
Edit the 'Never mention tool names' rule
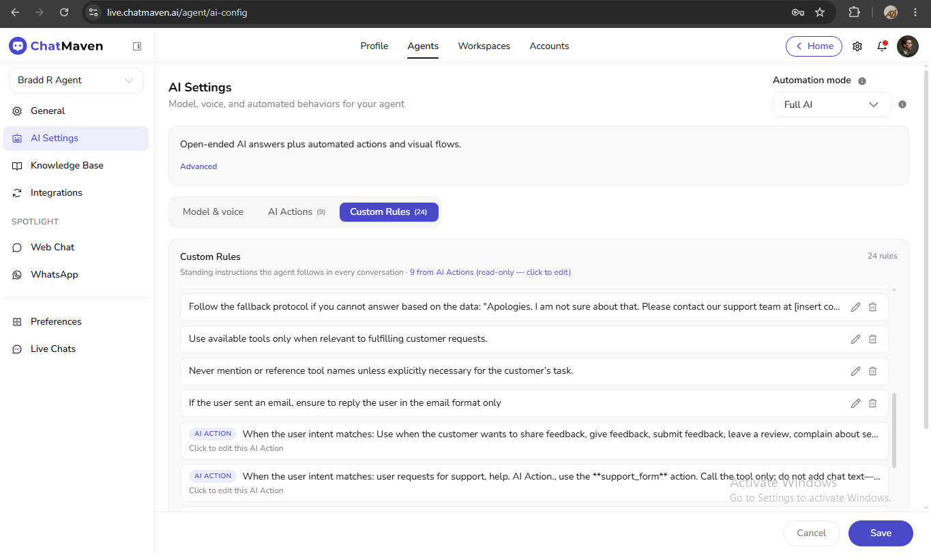[855, 371]
